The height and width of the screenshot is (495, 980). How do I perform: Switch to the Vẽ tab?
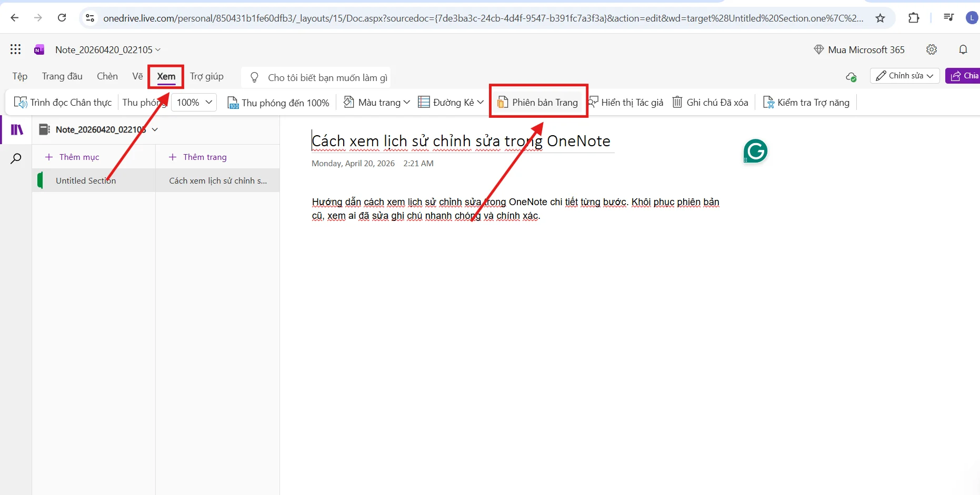click(137, 76)
